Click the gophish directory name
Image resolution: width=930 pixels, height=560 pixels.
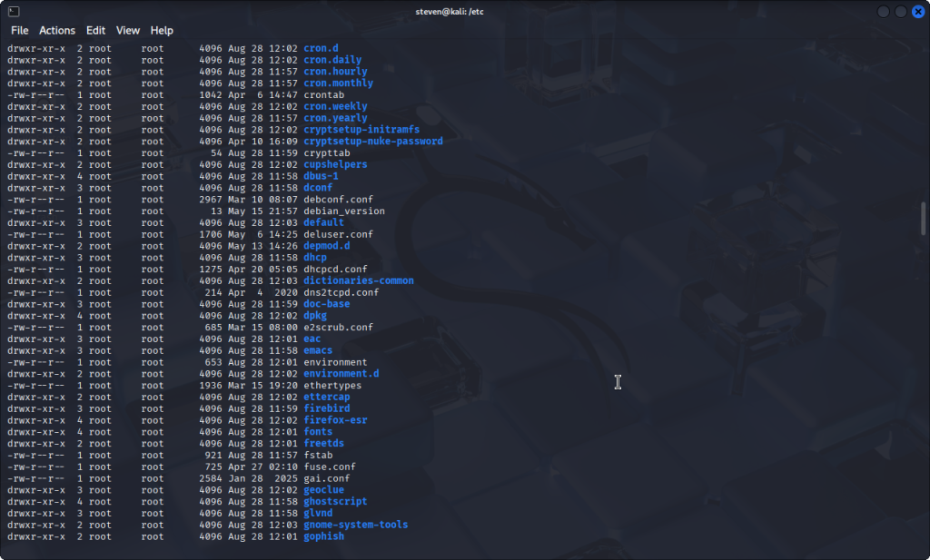(x=323, y=536)
